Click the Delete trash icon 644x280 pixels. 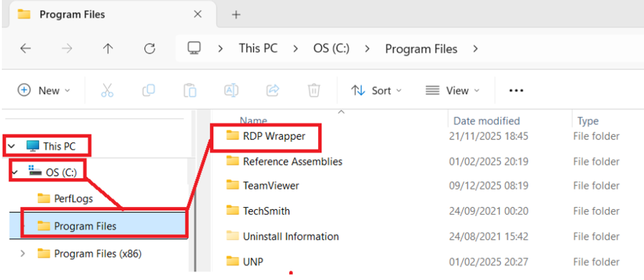click(x=314, y=90)
